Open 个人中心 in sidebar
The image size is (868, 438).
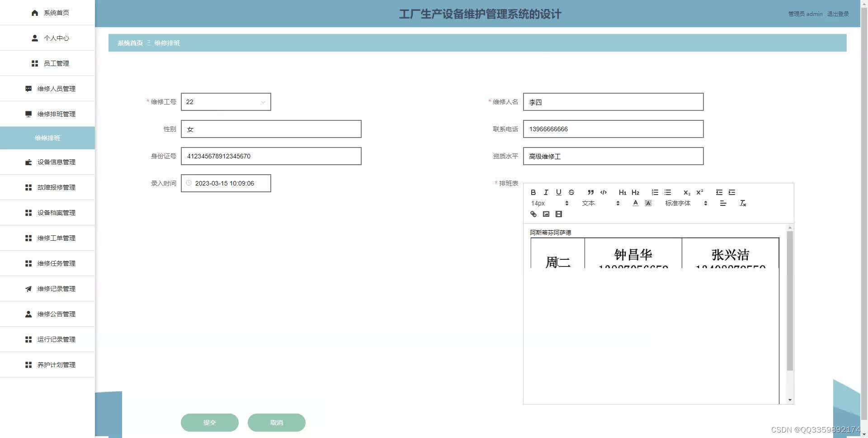(47, 38)
